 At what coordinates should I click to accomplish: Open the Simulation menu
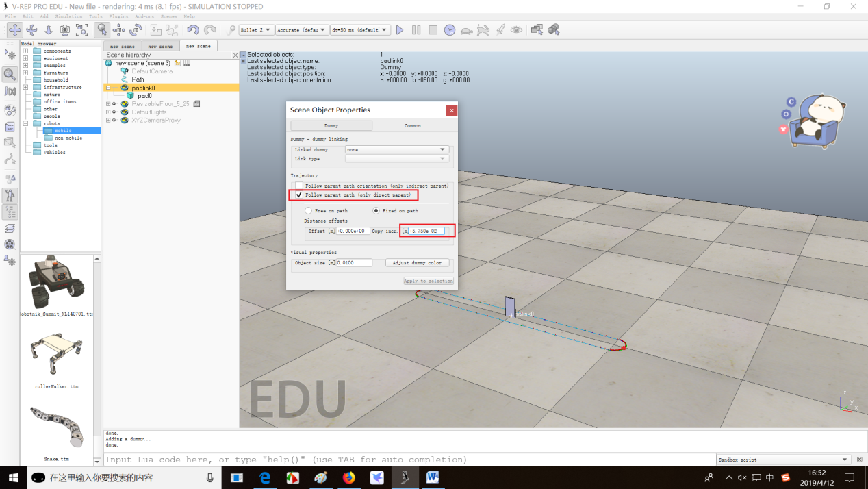(68, 16)
